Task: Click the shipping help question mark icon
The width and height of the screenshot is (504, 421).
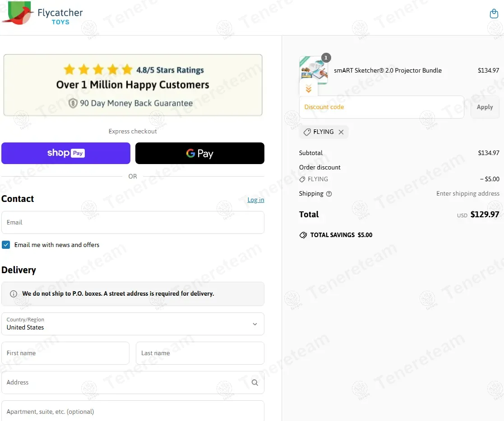Action: (329, 194)
